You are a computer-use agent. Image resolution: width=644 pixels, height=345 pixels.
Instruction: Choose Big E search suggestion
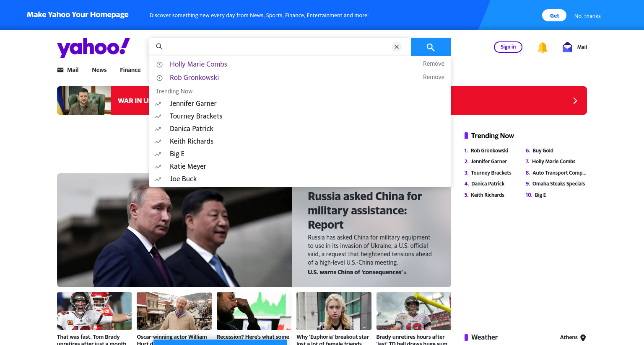tap(177, 154)
